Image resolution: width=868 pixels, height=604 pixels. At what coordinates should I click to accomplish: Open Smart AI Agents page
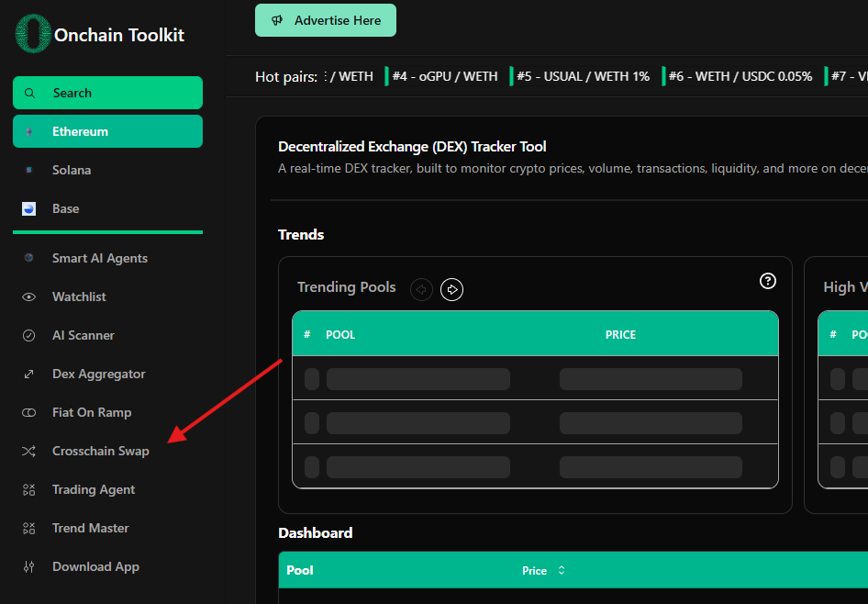(x=99, y=259)
